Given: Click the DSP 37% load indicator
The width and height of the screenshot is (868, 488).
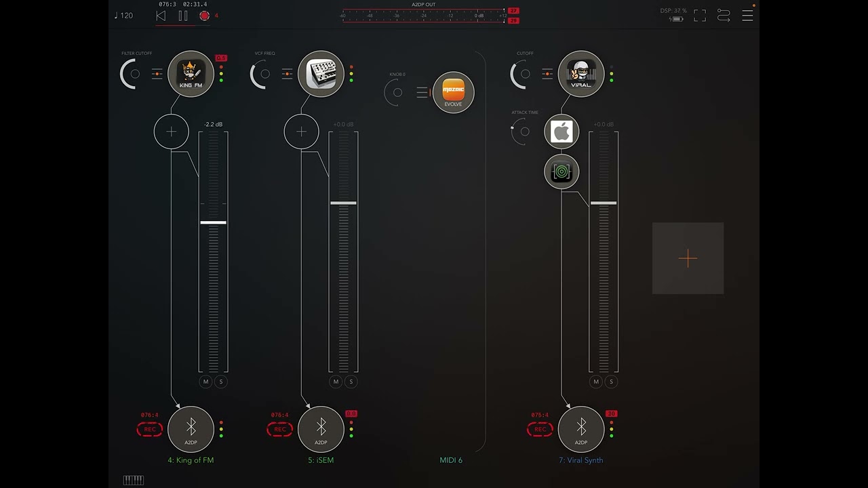Looking at the screenshot, I should pos(673,11).
